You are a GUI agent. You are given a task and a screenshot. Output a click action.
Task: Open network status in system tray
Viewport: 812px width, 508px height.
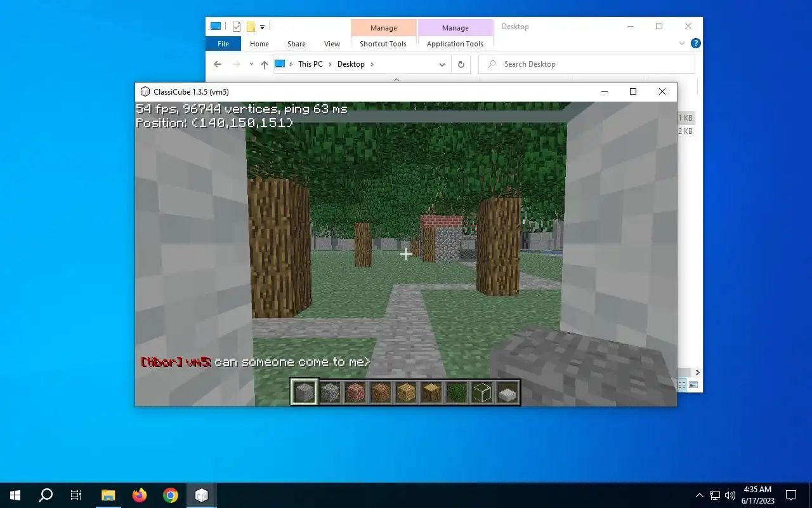click(x=715, y=495)
